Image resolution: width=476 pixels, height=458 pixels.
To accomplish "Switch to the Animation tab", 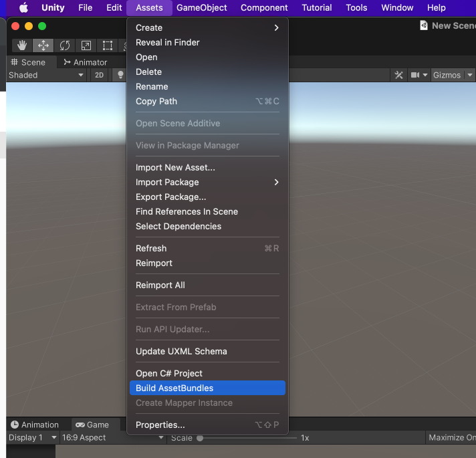I will point(35,425).
